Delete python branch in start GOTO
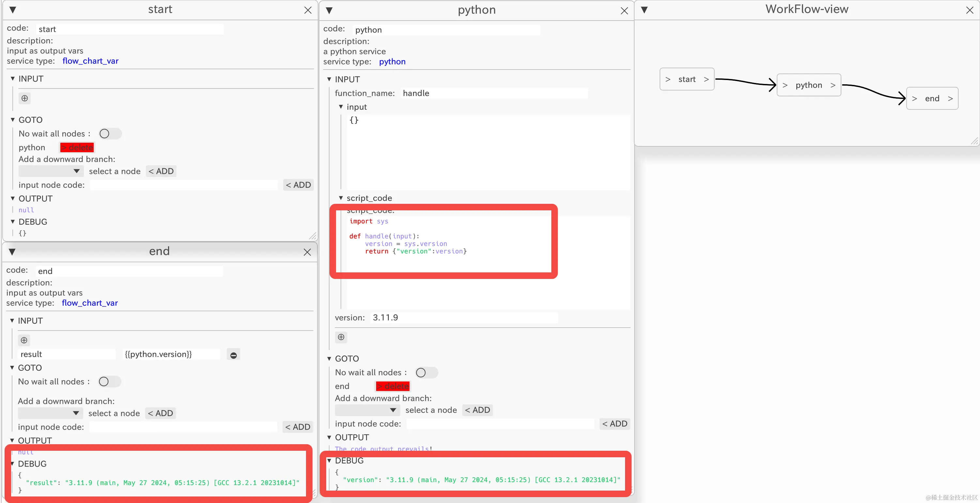 point(77,147)
